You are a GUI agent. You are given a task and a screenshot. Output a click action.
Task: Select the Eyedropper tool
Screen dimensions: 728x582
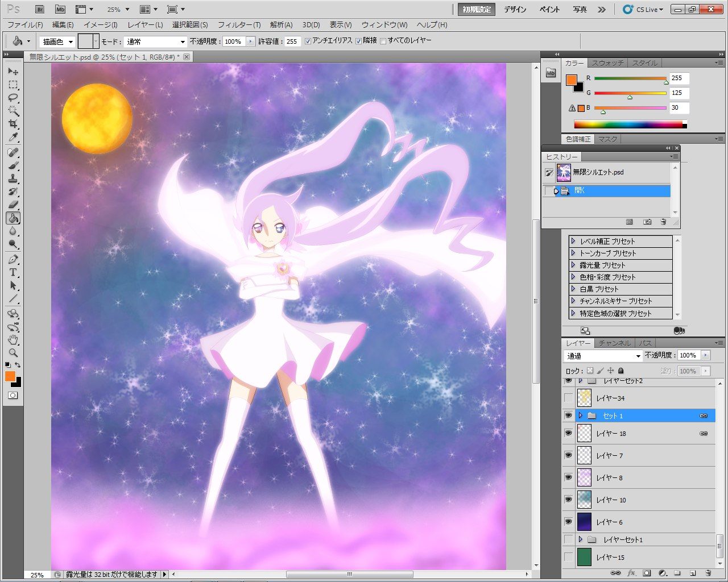13,137
